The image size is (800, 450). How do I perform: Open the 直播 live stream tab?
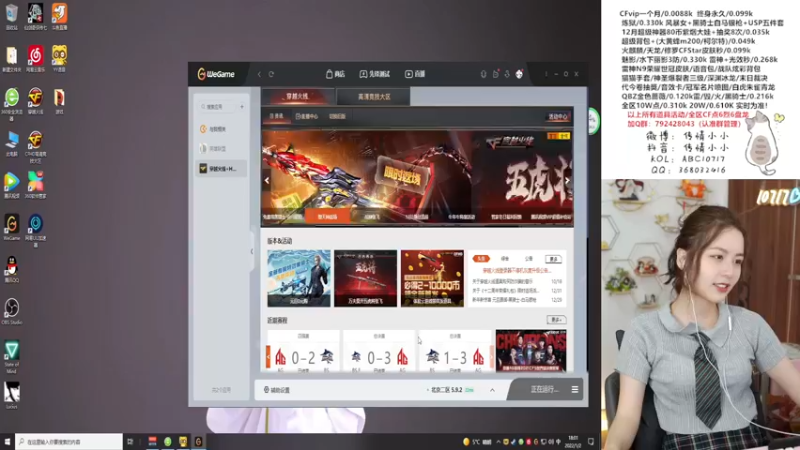(x=415, y=74)
